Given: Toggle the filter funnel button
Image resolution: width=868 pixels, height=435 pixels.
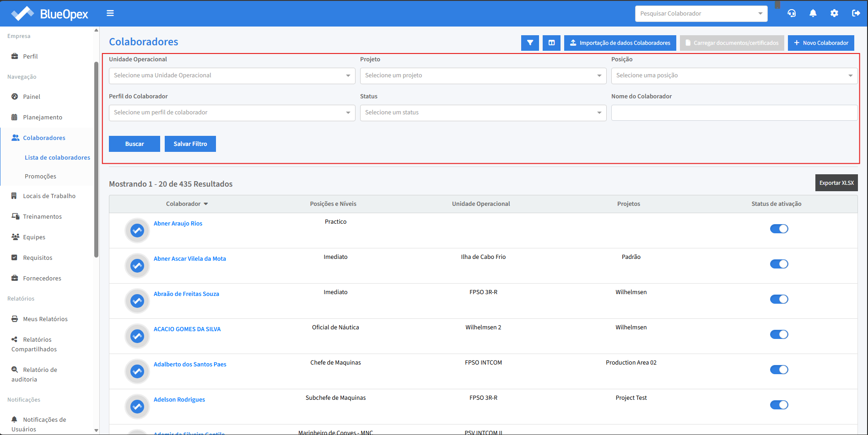Looking at the screenshot, I should tap(530, 43).
